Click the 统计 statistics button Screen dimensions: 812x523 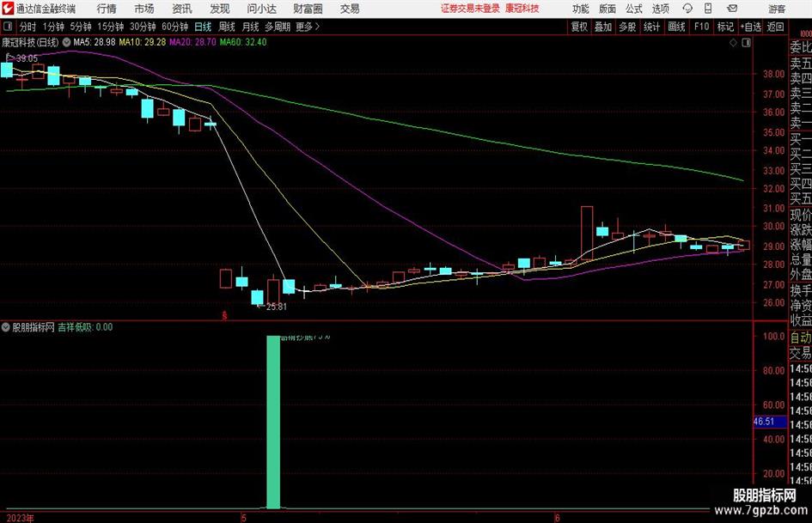[x=651, y=27]
